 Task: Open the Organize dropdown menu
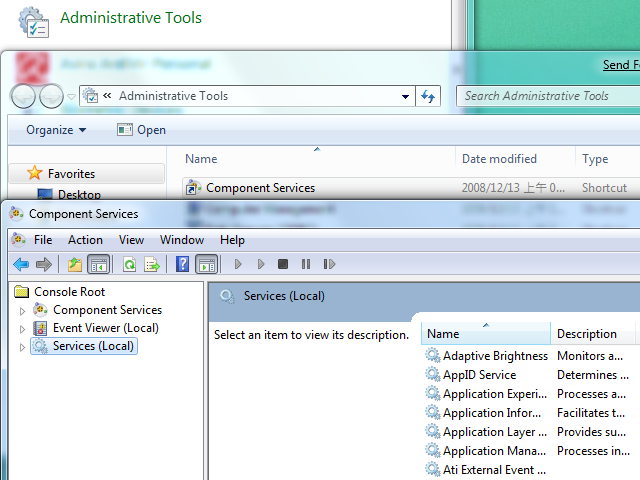[56, 130]
